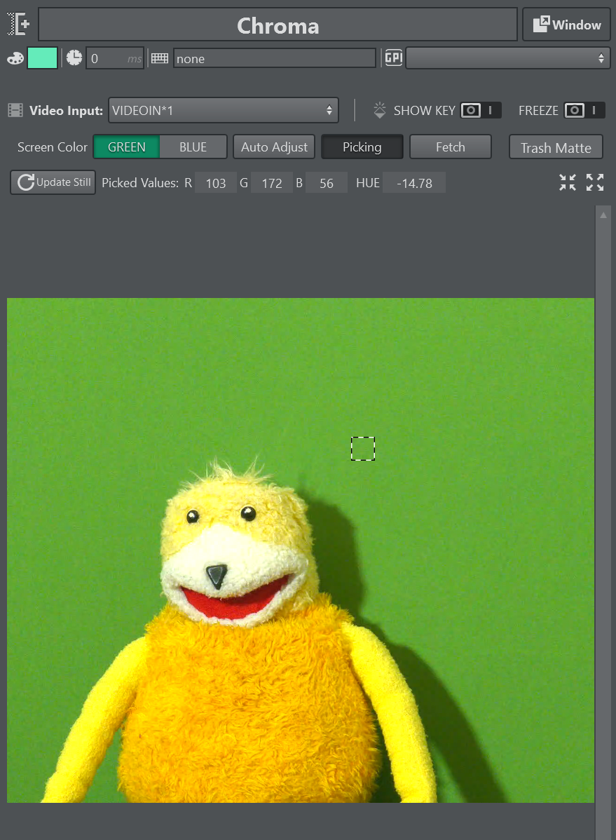Click the color palette icon
Screen dimensions: 616x840
[x=15, y=59]
